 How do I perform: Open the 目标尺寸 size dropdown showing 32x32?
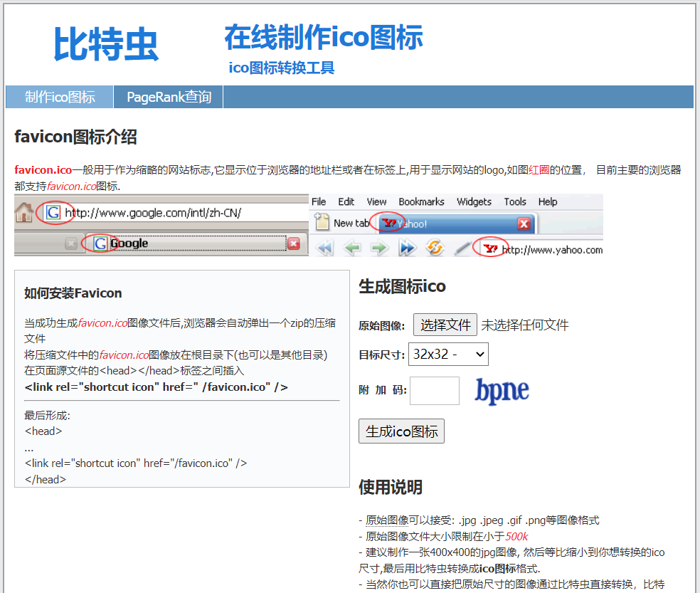point(448,354)
